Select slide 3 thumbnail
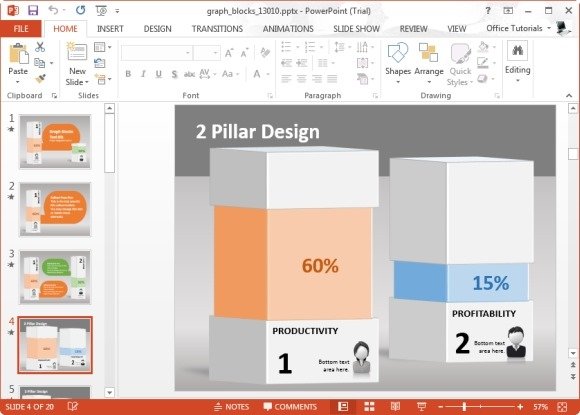 pos(55,277)
